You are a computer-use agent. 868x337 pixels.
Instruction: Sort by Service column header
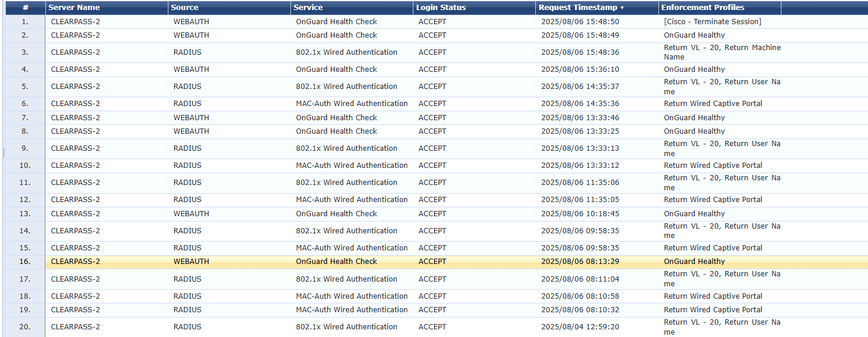tap(308, 8)
